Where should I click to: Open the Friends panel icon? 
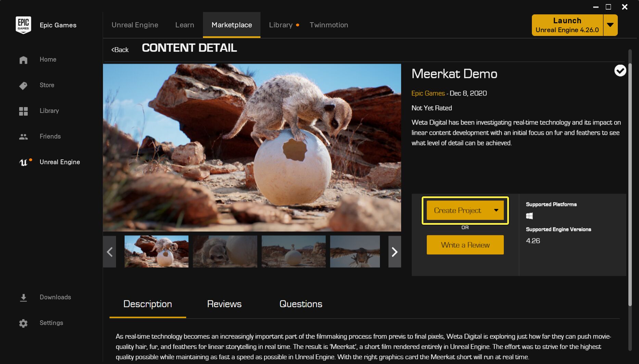[x=23, y=136]
